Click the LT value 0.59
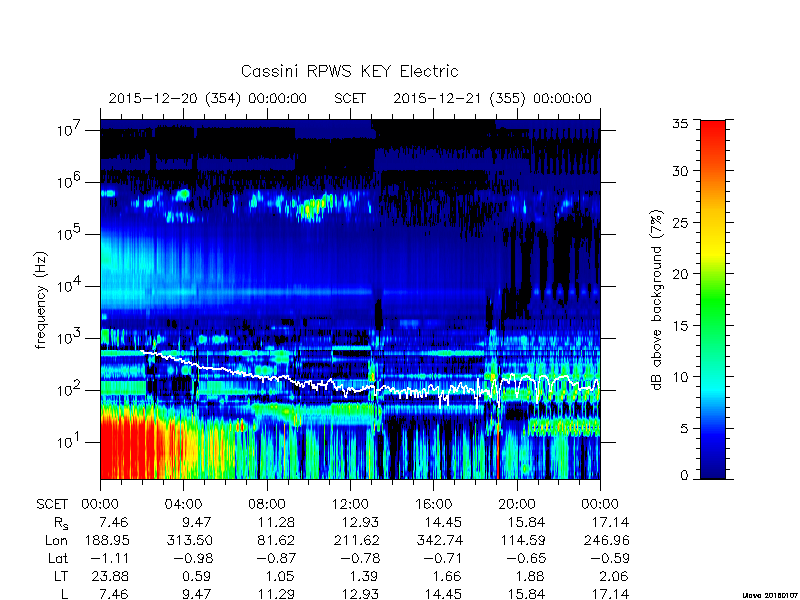Image resolution: width=800 pixels, height=600 pixels. [x=197, y=577]
